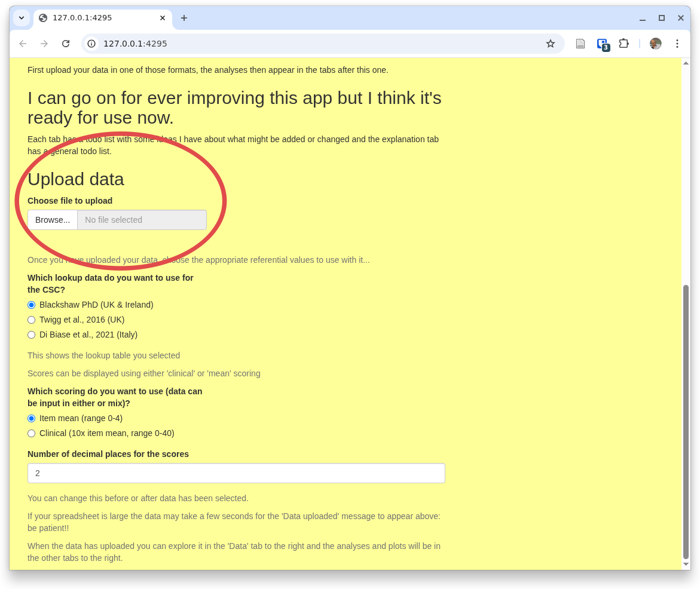
Task: Click the back navigation arrow
Action: (23, 44)
